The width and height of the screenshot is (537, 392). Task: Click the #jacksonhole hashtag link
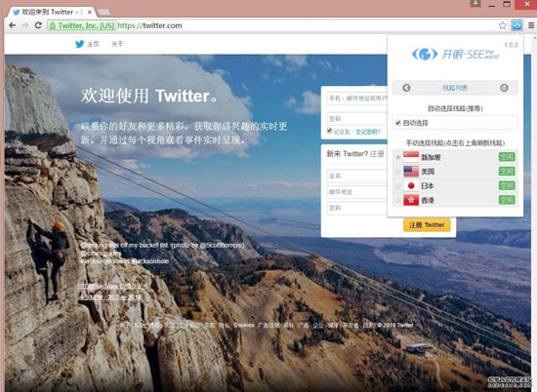(150, 261)
